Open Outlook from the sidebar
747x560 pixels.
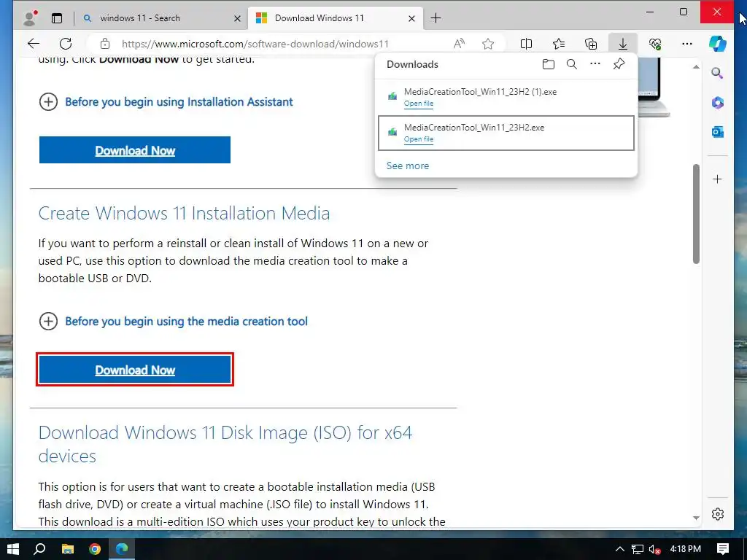(718, 132)
